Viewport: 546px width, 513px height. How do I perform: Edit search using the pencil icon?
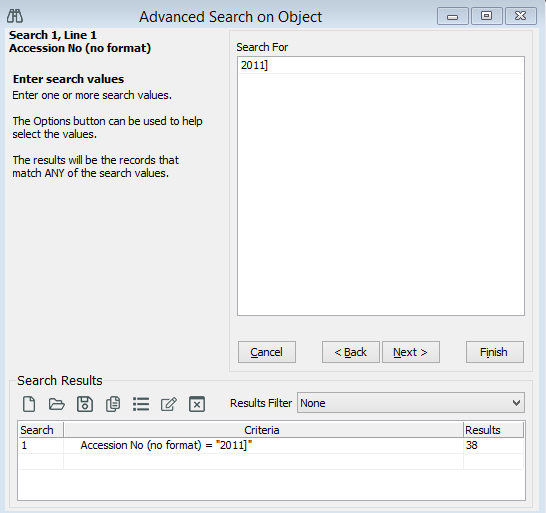coord(169,404)
